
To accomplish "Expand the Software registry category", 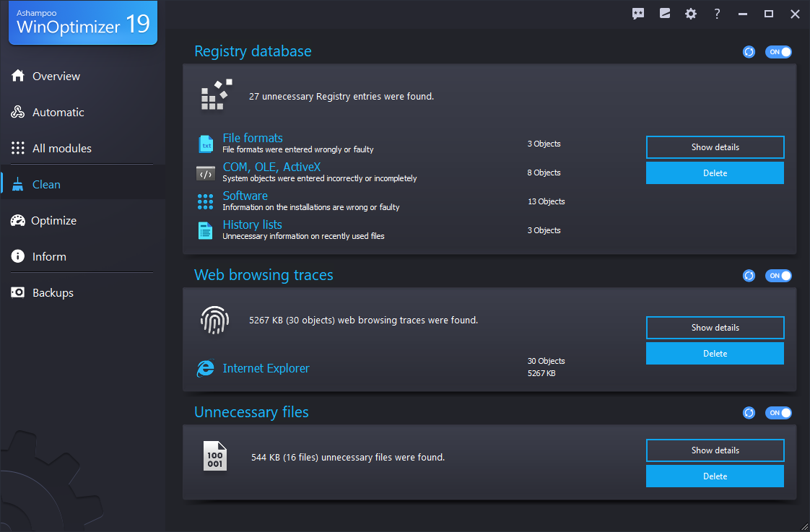I will pyautogui.click(x=245, y=196).
